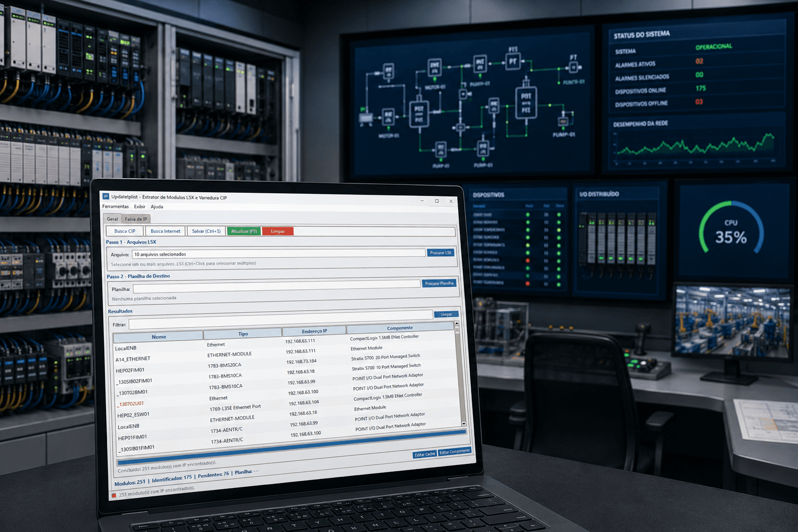Click the 192.168.73.184 IP address cell
The image size is (798, 532).
point(301,362)
